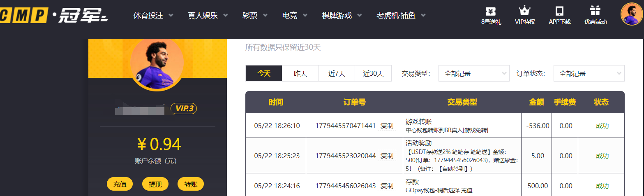Select the 近7天 date tab
The width and height of the screenshot is (644, 196).
(x=337, y=73)
